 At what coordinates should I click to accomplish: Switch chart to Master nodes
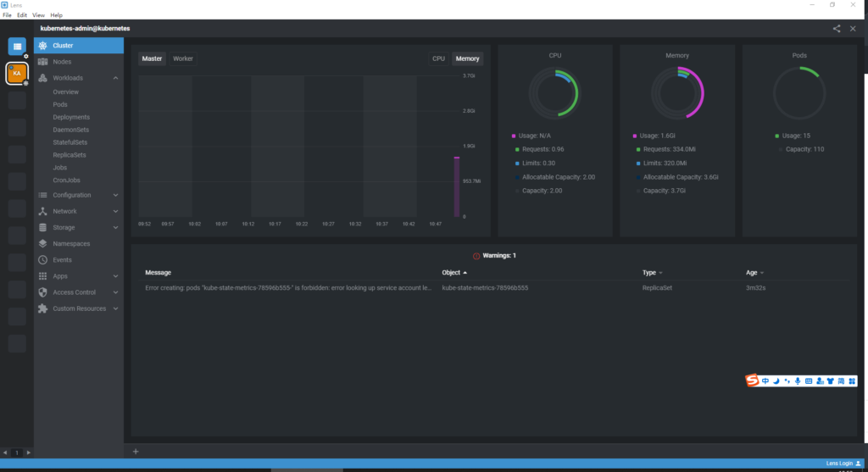[x=152, y=58]
